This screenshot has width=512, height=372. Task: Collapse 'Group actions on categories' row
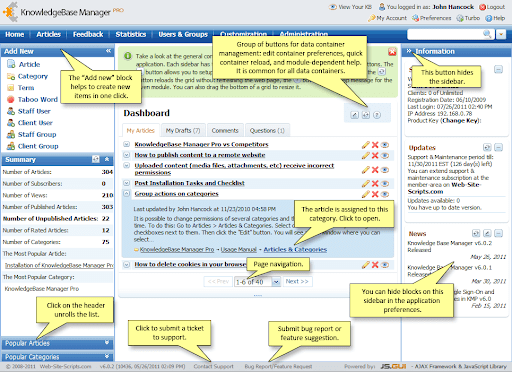126,193
